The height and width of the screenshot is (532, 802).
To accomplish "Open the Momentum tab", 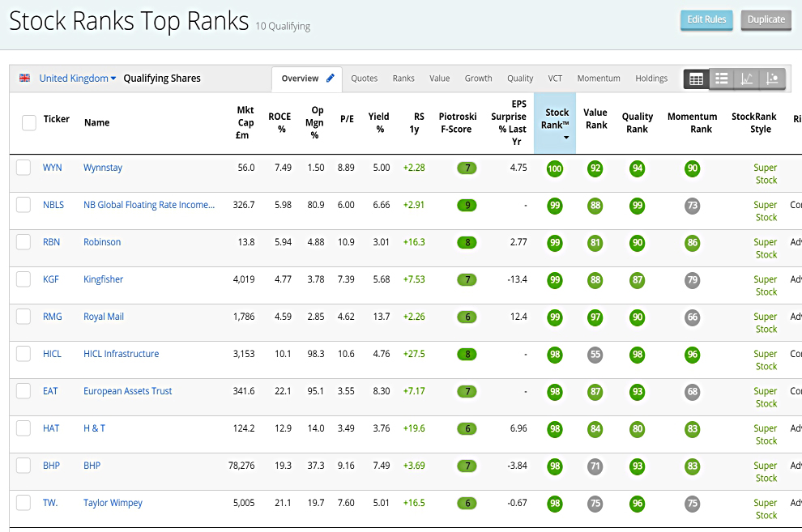I will tap(599, 79).
